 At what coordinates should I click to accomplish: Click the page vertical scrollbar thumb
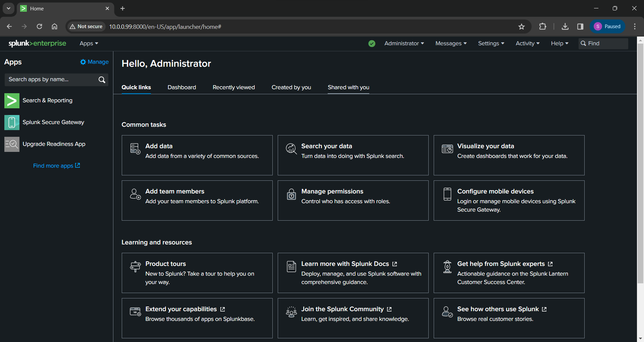[640, 164]
